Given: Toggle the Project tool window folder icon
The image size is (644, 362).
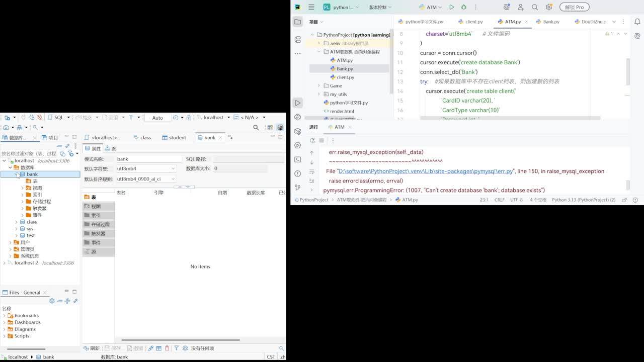Looking at the screenshot, I should pyautogui.click(x=298, y=22).
